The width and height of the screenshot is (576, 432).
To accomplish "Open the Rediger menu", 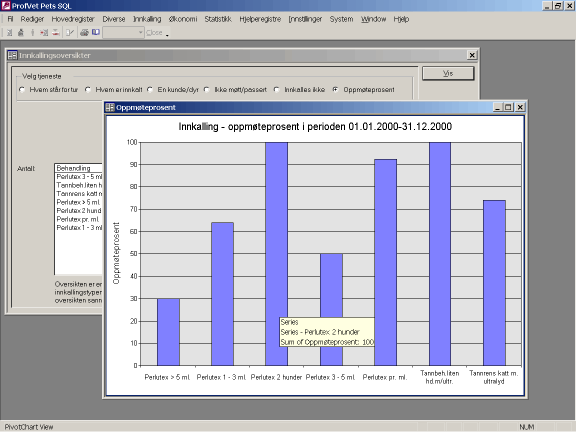I will tap(32, 19).
